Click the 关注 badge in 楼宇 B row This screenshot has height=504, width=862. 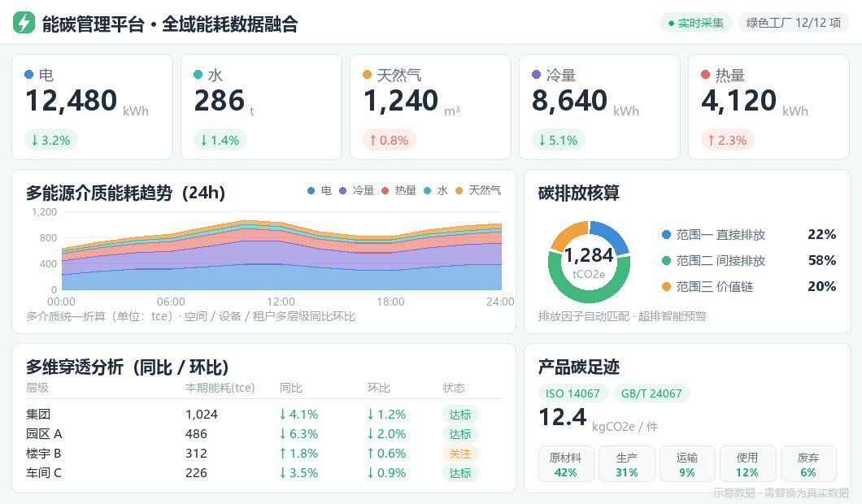click(460, 454)
